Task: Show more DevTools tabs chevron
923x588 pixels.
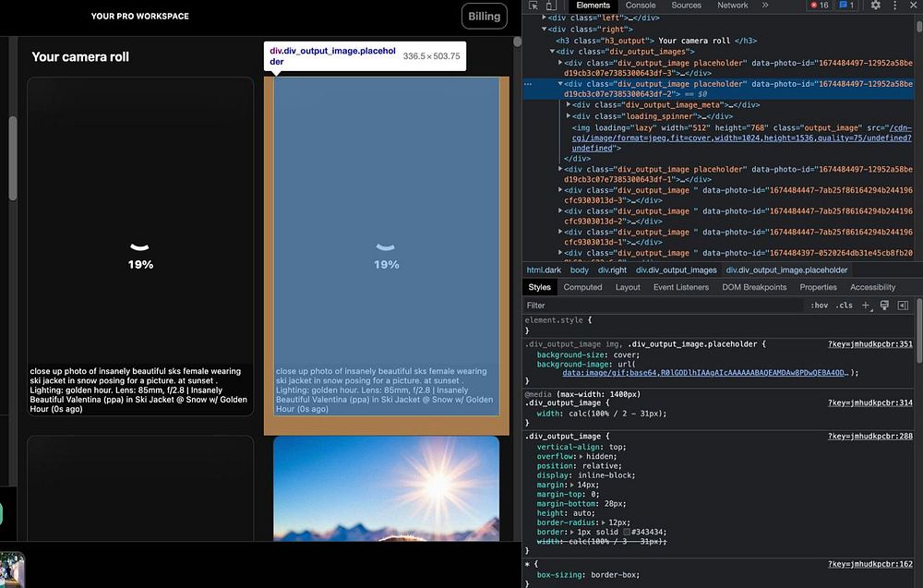Action: [x=765, y=6]
